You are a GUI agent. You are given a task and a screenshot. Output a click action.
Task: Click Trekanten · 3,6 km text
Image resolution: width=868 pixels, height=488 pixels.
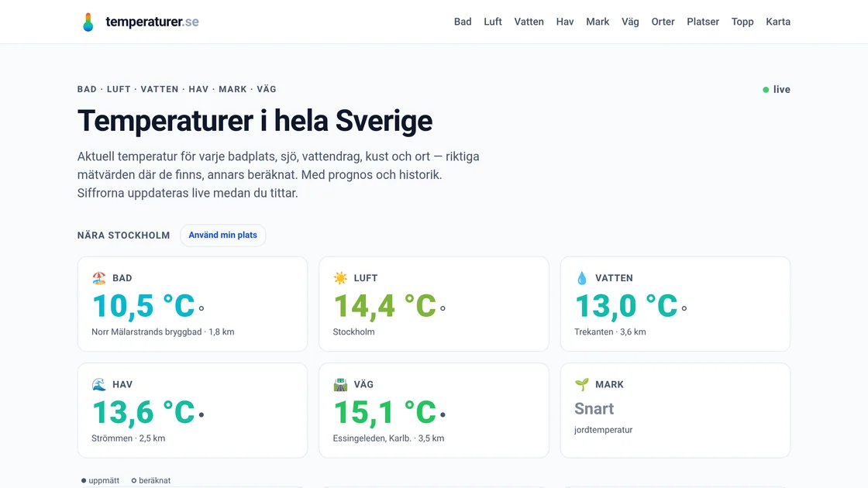coord(610,332)
